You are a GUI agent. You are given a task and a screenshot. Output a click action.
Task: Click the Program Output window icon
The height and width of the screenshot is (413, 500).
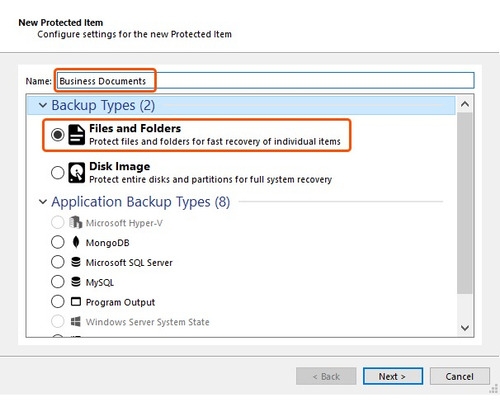[76, 302]
